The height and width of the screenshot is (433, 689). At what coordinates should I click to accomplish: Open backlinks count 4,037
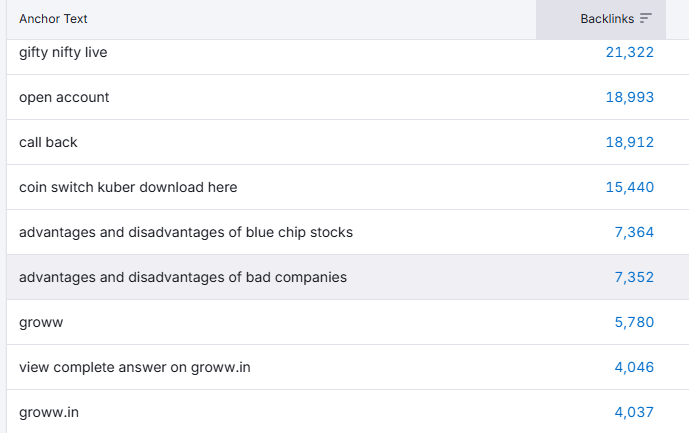(634, 412)
